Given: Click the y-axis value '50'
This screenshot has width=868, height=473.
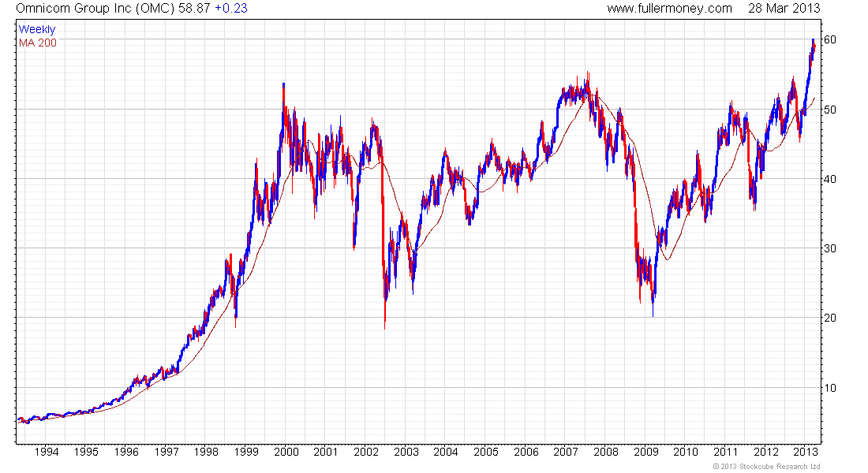Looking at the screenshot, I should click(x=830, y=110).
